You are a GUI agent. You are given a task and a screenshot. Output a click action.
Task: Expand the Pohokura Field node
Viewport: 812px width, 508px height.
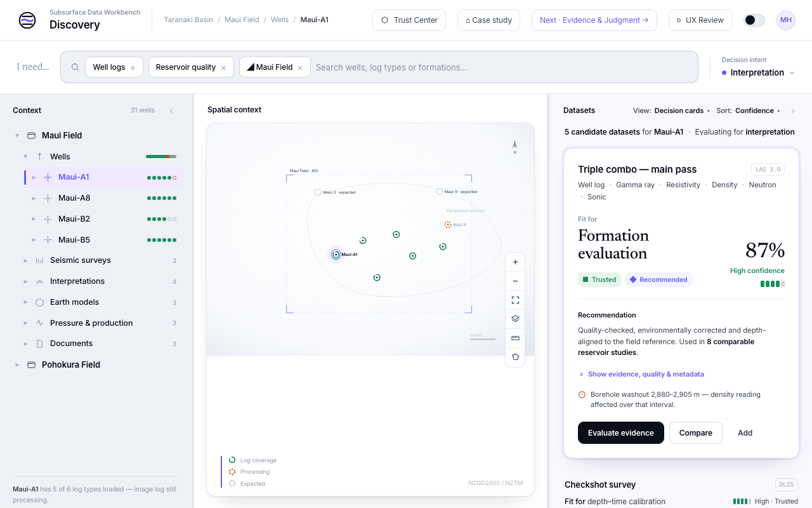pyautogui.click(x=17, y=365)
